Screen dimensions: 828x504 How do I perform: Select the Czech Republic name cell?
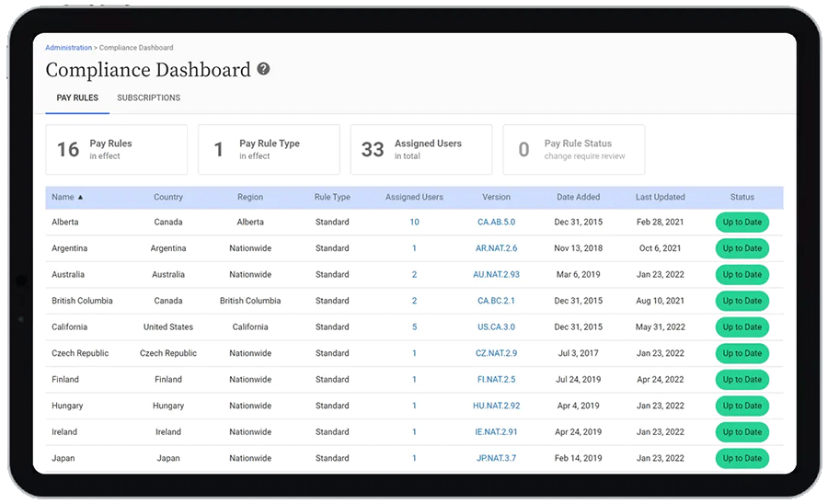(80, 353)
